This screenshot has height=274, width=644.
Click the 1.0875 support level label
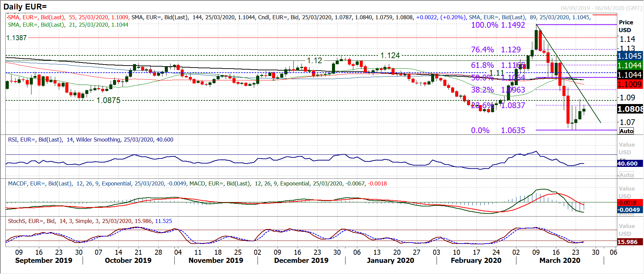(109, 100)
